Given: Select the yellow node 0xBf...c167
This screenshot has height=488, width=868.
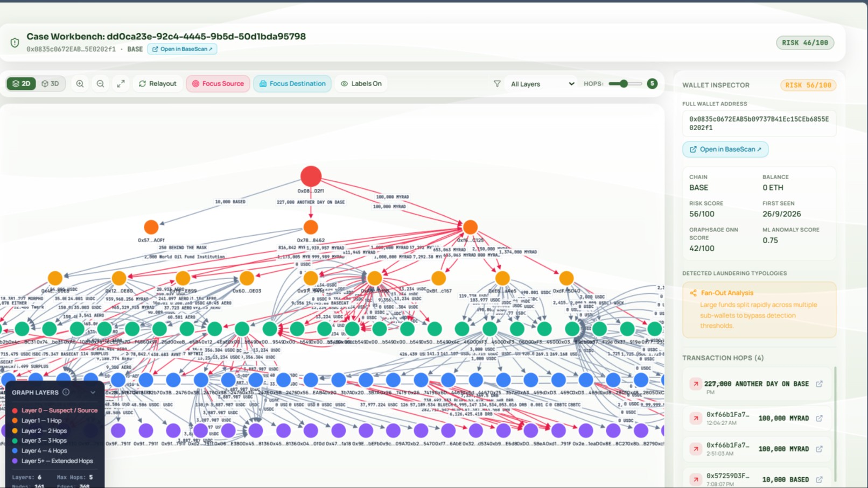Looking at the screenshot, I should [x=438, y=278].
